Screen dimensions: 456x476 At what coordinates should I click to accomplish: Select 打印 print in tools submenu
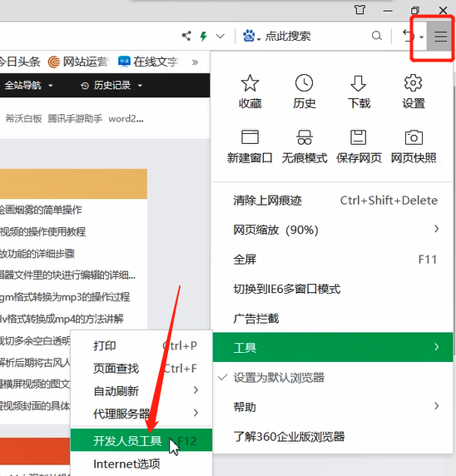141,345
